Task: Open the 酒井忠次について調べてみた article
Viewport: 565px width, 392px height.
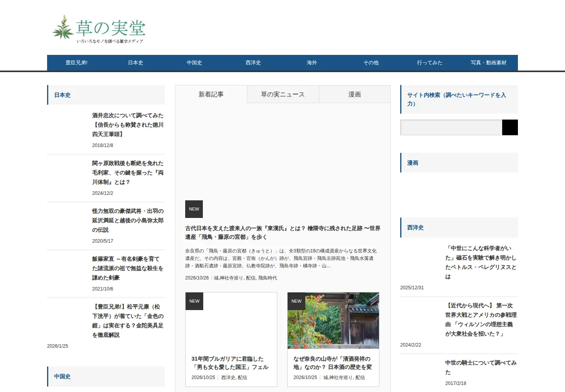Action: [128, 125]
